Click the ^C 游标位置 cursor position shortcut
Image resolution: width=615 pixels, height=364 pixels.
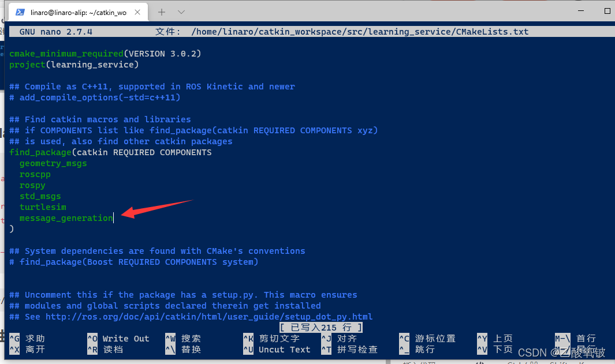427,338
